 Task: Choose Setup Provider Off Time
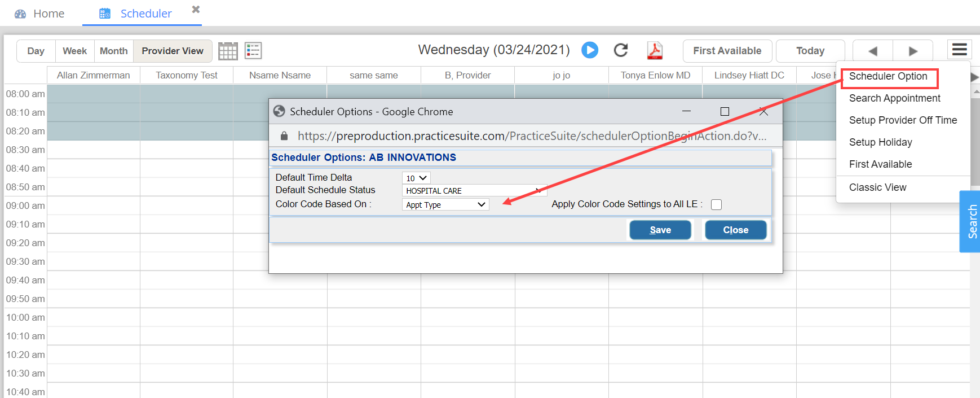click(903, 120)
